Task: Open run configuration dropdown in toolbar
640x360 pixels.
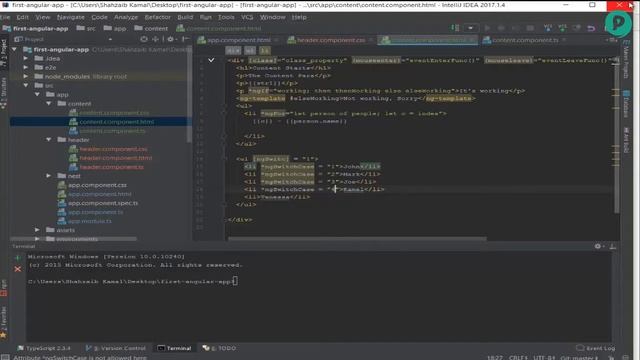Action: [471, 28]
